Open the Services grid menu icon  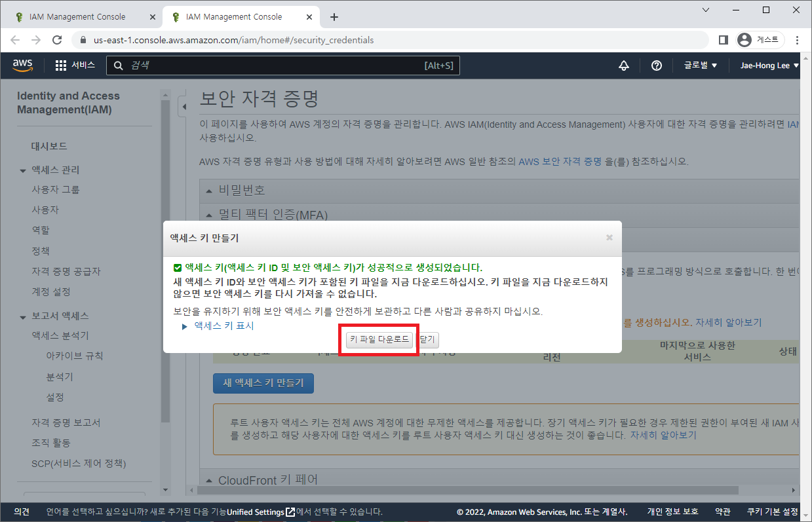point(61,65)
